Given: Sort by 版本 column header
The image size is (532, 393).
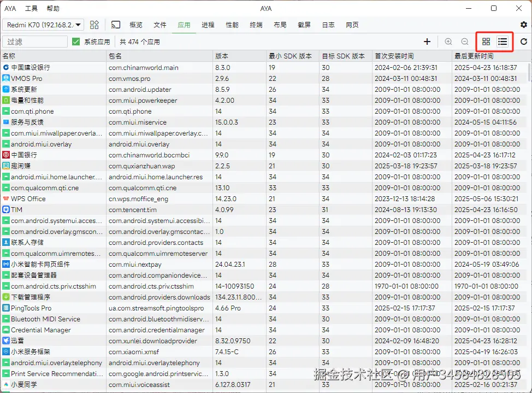Looking at the screenshot, I should (x=240, y=56).
